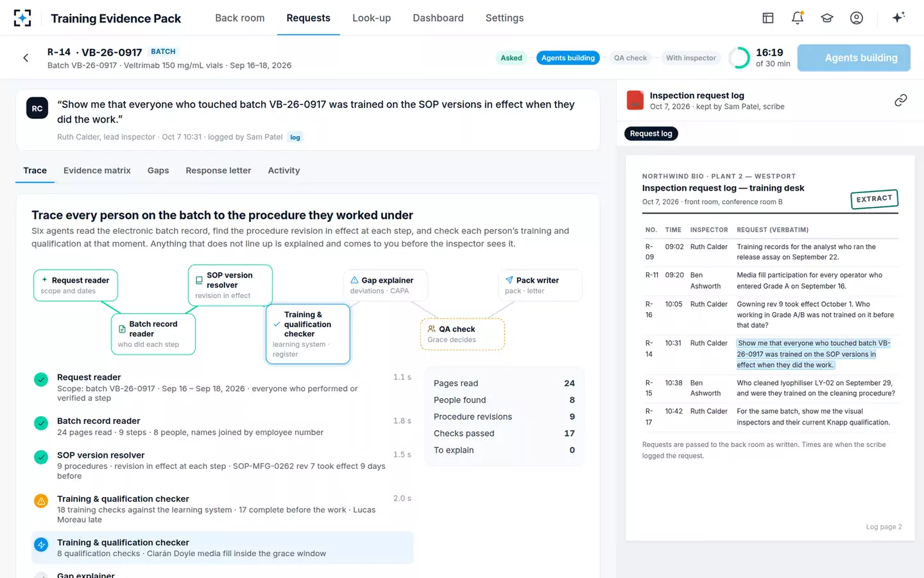Click the log tag next to Sam Patel

point(295,137)
